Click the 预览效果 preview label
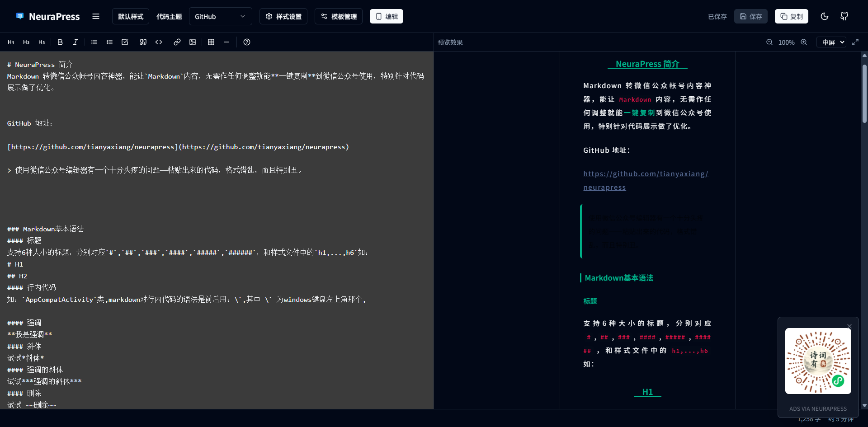Viewport: 868px width, 427px height. point(450,42)
